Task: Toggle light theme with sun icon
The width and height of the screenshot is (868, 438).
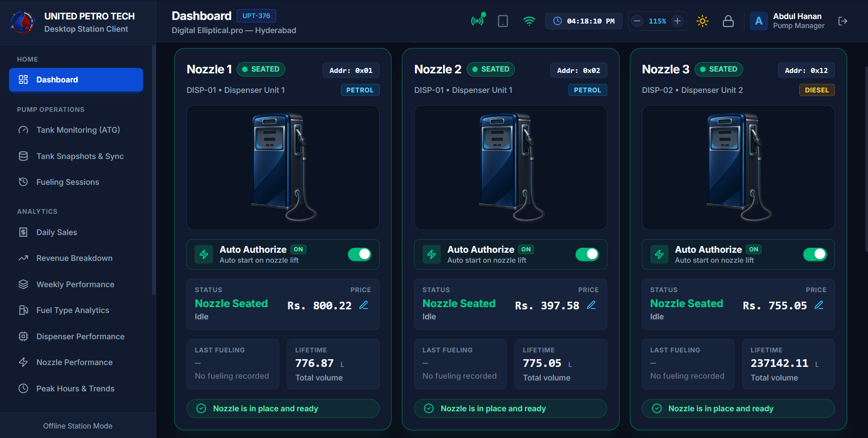Action: [x=702, y=21]
